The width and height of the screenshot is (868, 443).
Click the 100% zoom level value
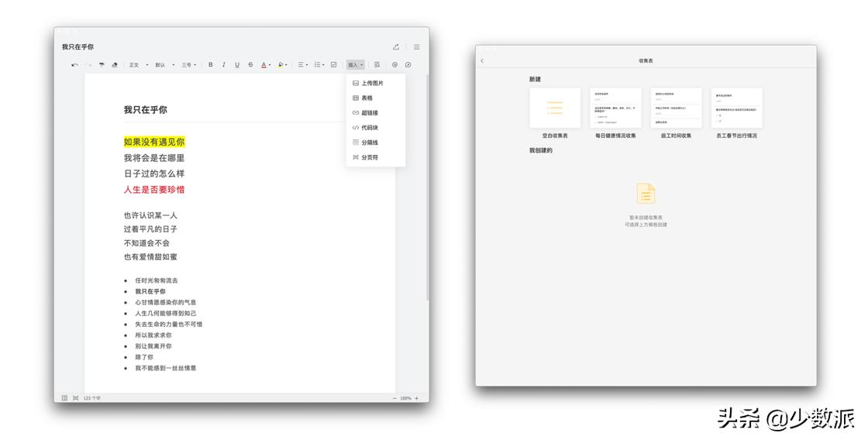click(406, 398)
